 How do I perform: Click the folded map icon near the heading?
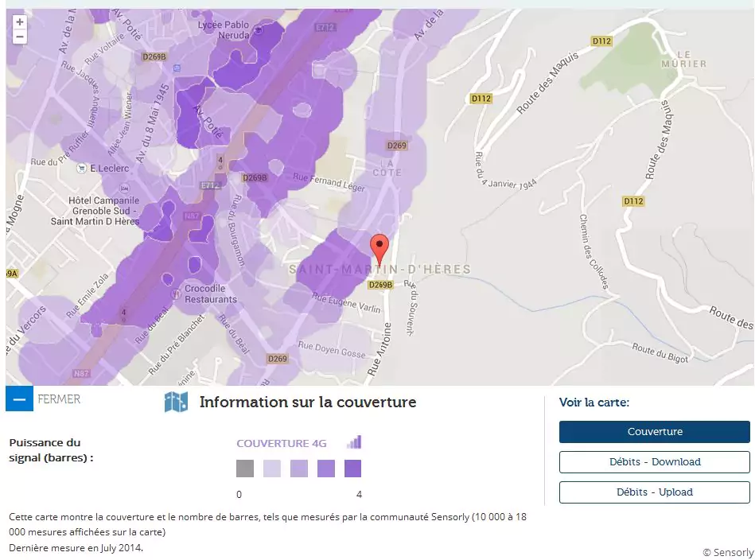pyautogui.click(x=176, y=402)
